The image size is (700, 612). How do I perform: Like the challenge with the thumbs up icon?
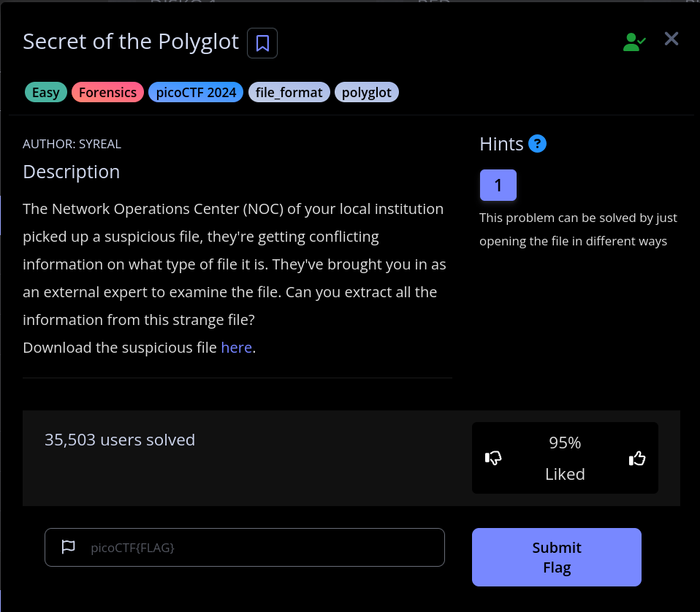pos(637,458)
